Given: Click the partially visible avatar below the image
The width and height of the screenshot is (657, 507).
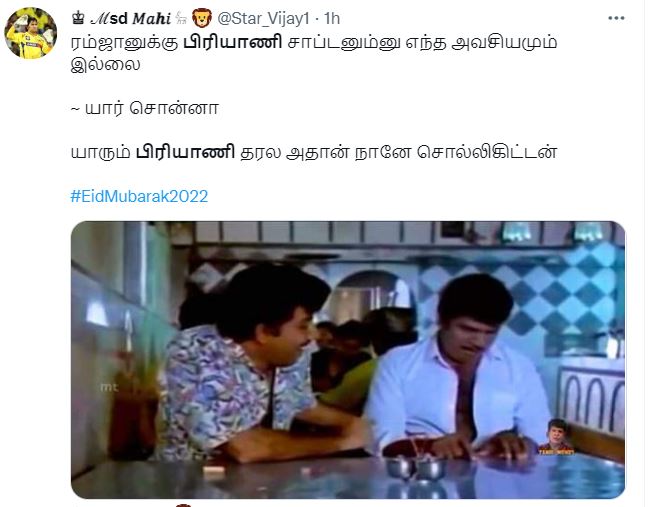Looking at the screenshot, I should tap(183, 505).
